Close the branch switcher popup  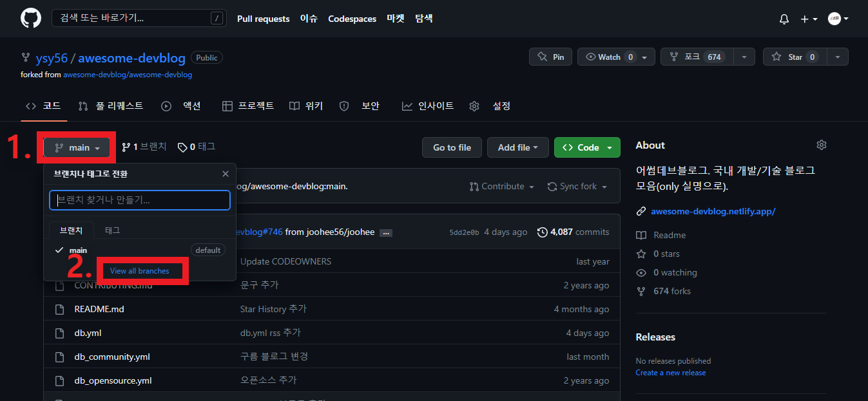(x=226, y=174)
